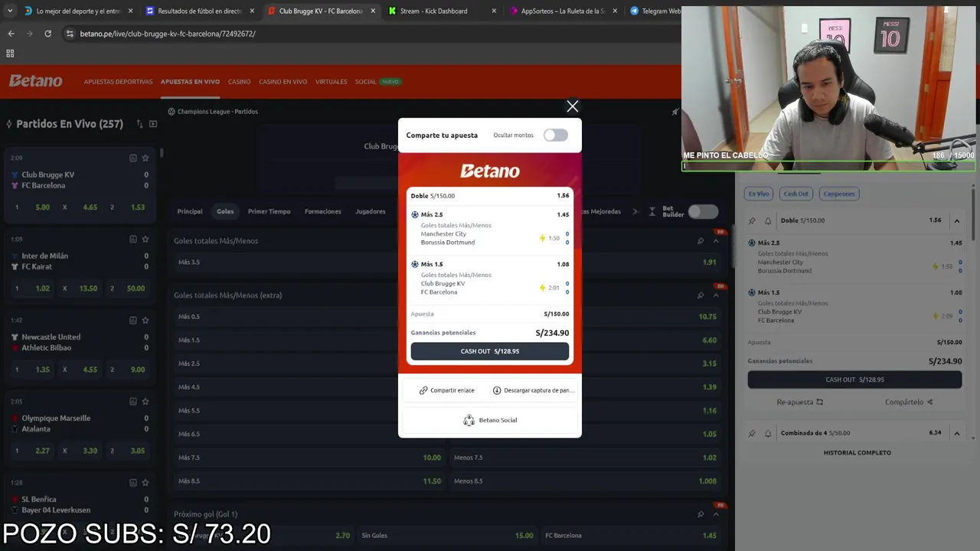
Task: Filter bets by Cash Out chip
Action: tap(795, 194)
